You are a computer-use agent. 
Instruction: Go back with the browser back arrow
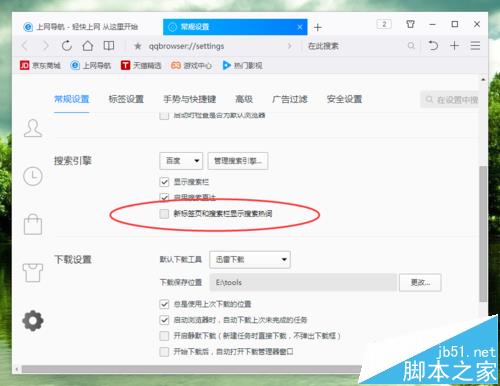coord(25,46)
